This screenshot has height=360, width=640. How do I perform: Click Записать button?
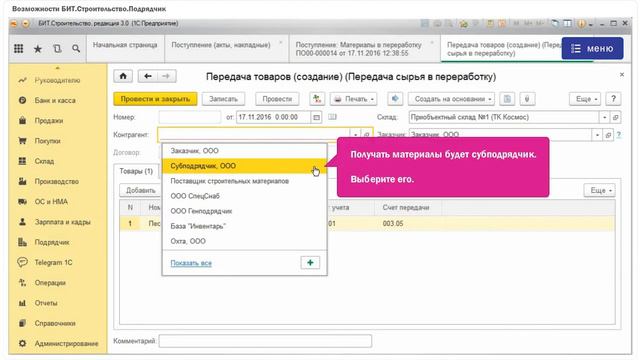pos(223,99)
